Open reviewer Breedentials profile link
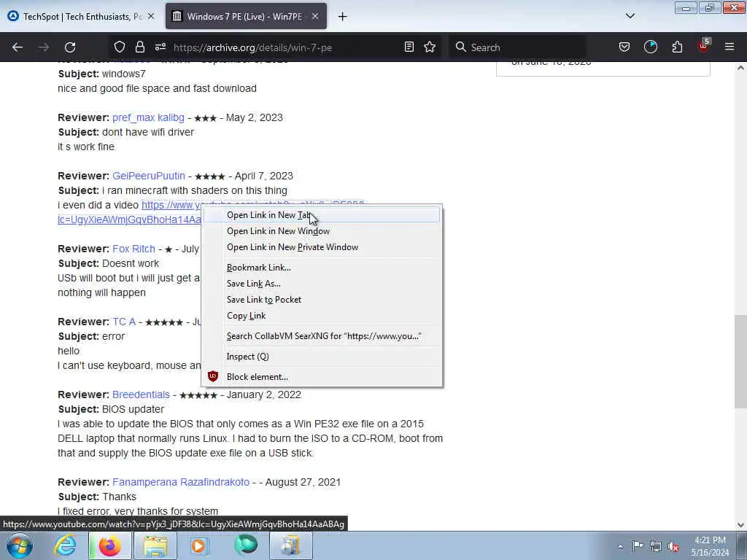The height and width of the screenshot is (560, 747). (141, 394)
